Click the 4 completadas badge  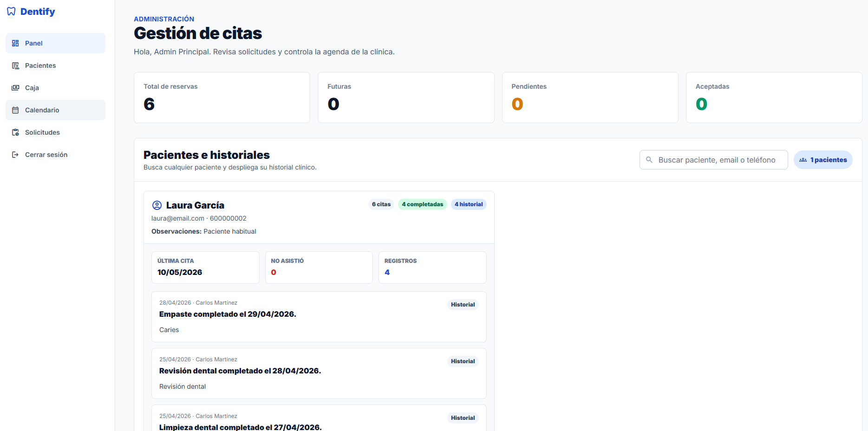click(x=423, y=204)
